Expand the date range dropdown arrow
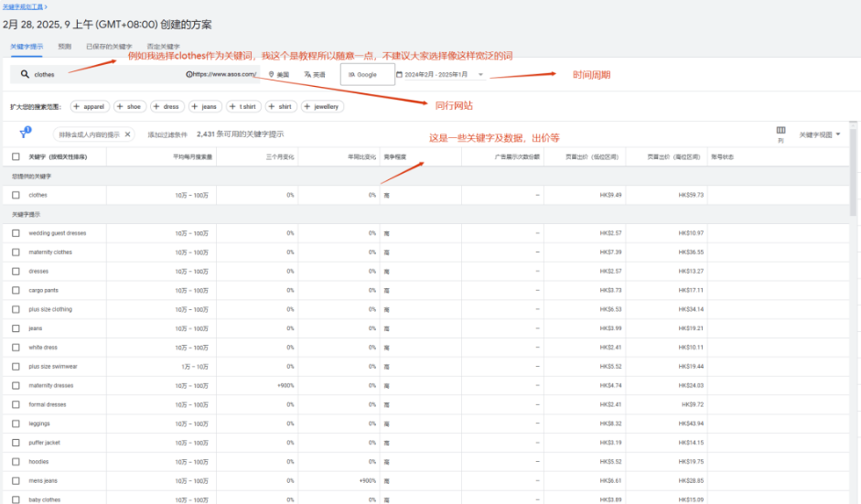 (x=481, y=75)
